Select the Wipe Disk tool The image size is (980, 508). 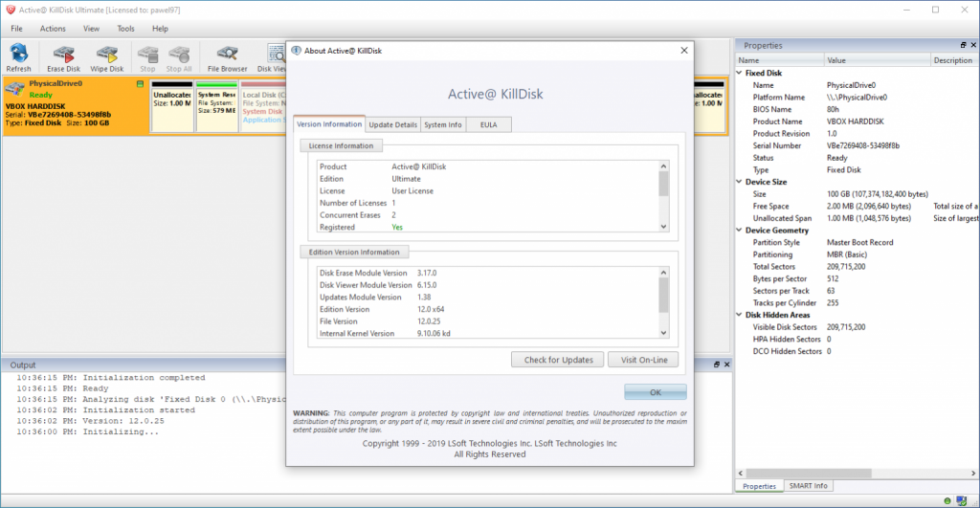pos(107,58)
